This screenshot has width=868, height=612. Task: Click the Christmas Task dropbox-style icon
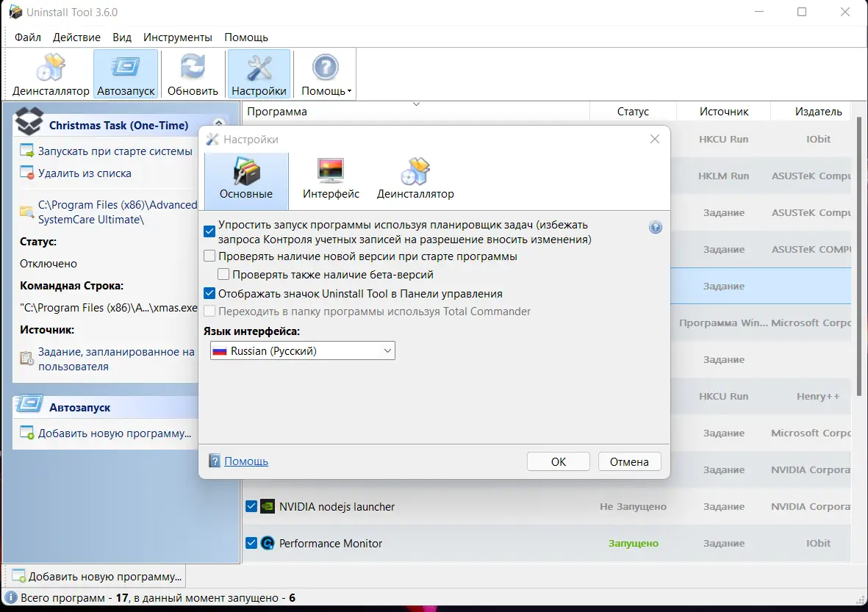29,121
